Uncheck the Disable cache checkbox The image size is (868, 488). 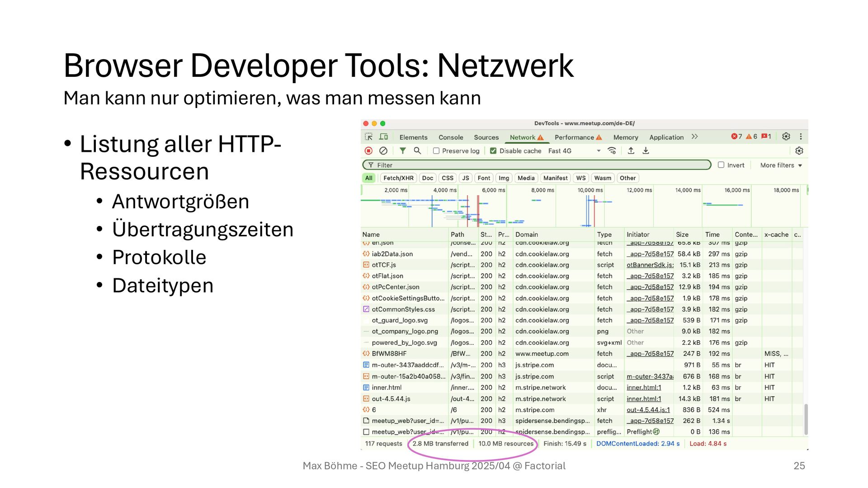(x=493, y=151)
